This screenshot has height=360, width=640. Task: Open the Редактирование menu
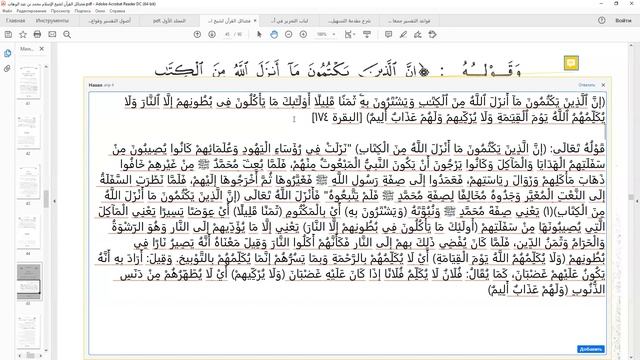(x=31, y=11)
